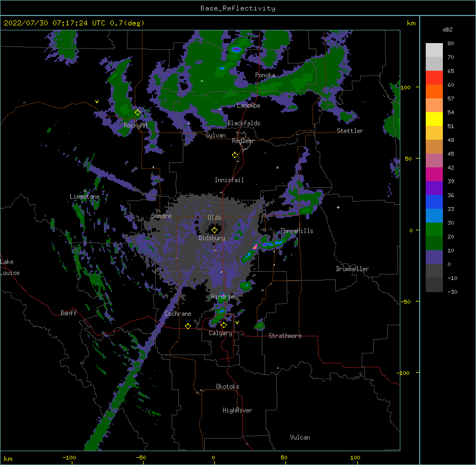The width and height of the screenshot is (476, 465).
Task: Click the HighRiver city label
Action: click(x=237, y=410)
